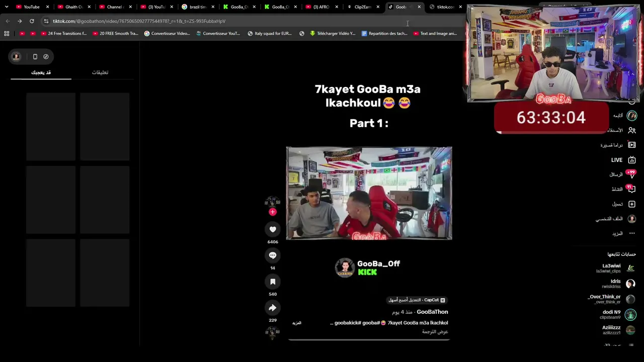Screen dimensions: 644x362
Task: Open the LIVE icon in the sidebar
Action: click(632, 160)
